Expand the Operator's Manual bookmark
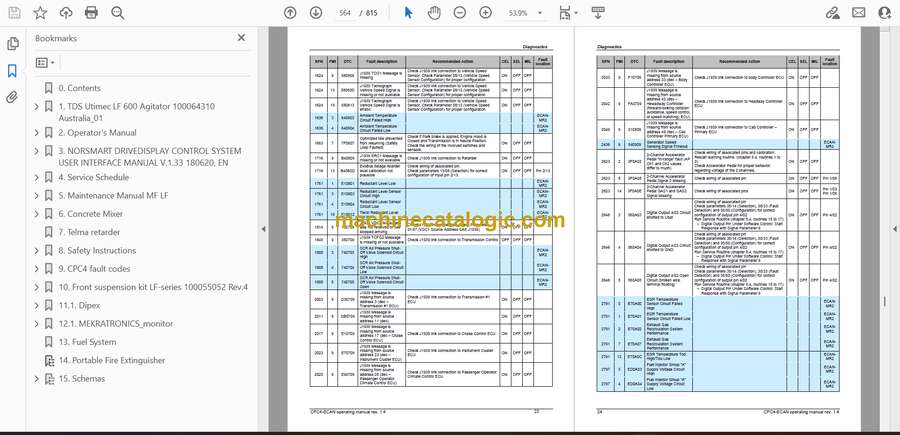 tap(37, 133)
